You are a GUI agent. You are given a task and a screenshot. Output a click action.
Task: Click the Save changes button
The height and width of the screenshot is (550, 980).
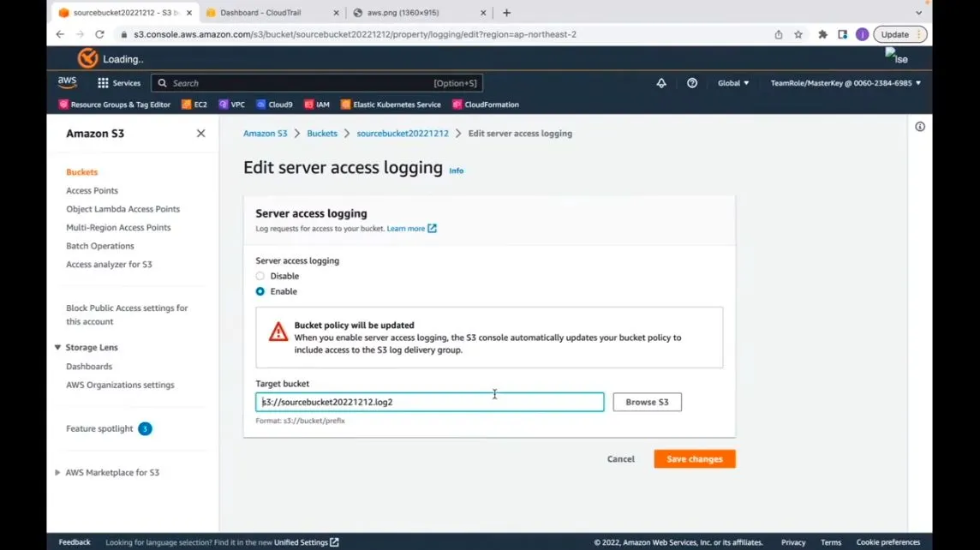(x=695, y=458)
